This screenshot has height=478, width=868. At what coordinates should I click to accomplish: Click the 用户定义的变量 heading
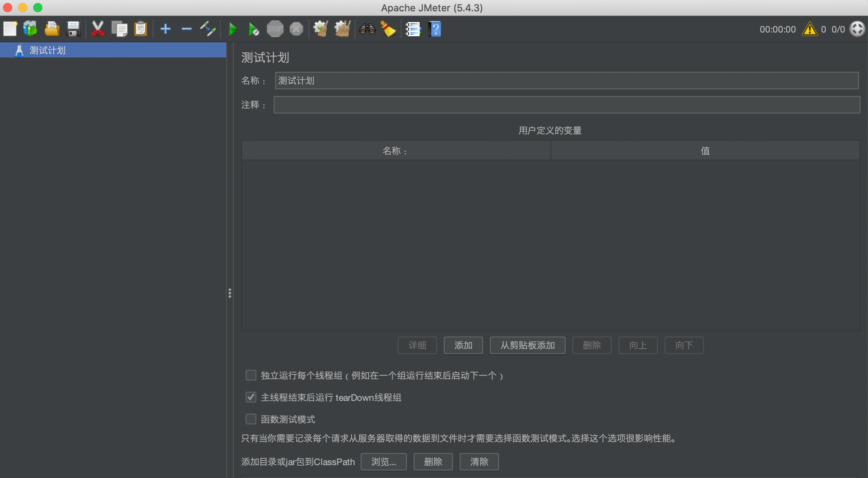(550, 130)
